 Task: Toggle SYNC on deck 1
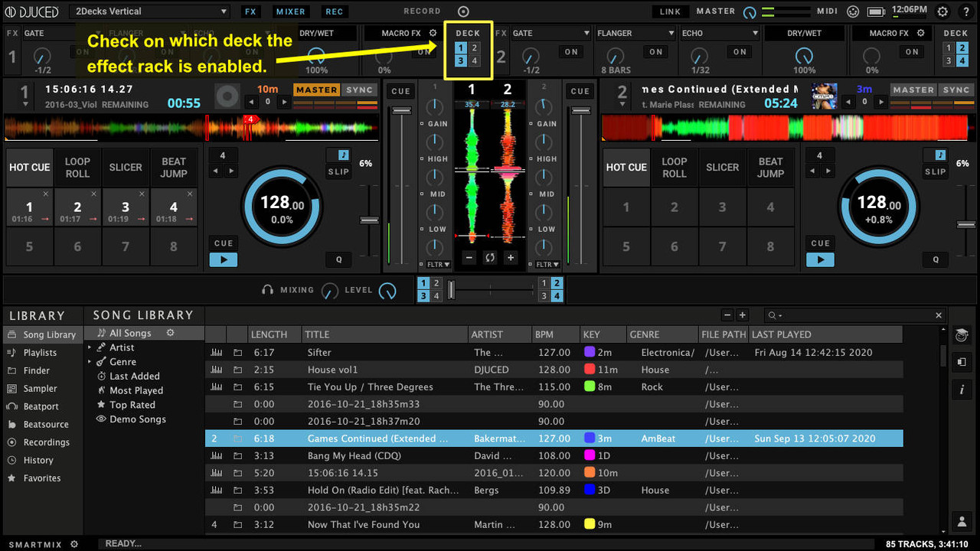click(x=359, y=90)
